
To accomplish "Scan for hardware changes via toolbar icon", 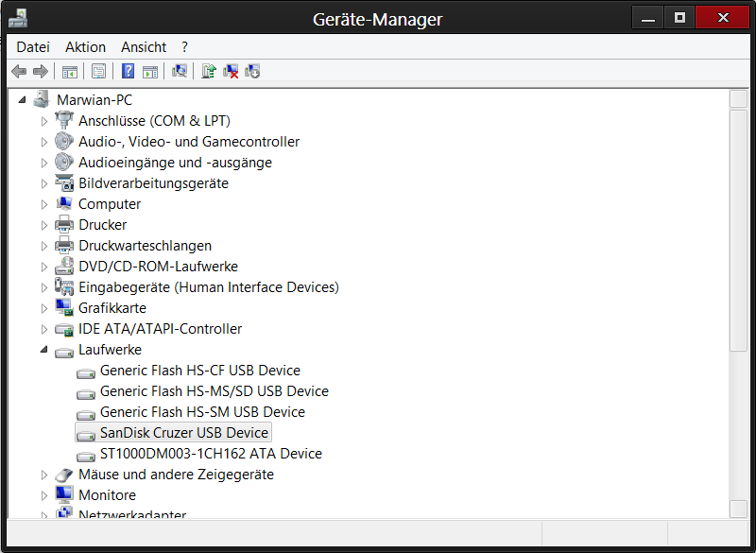I will pyautogui.click(x=180, y=71).
